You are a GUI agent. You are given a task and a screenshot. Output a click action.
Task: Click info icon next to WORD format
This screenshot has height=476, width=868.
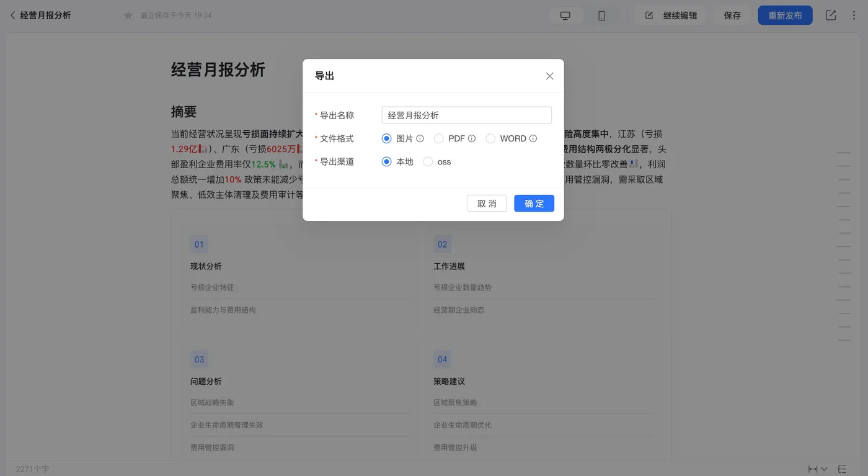[533, 139]
